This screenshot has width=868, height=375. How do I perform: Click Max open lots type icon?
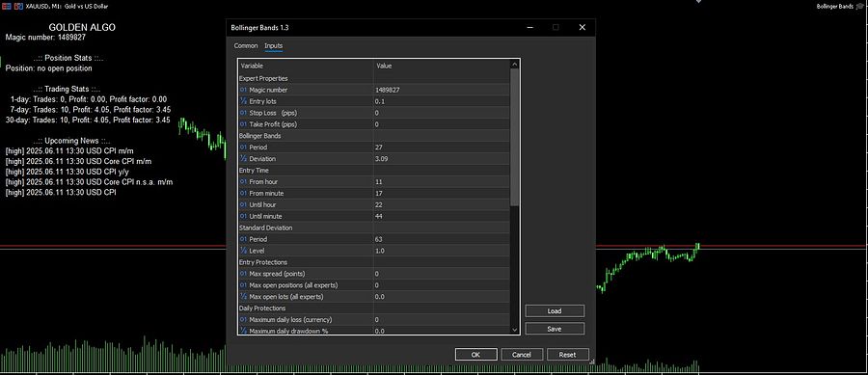pos(243,297)
